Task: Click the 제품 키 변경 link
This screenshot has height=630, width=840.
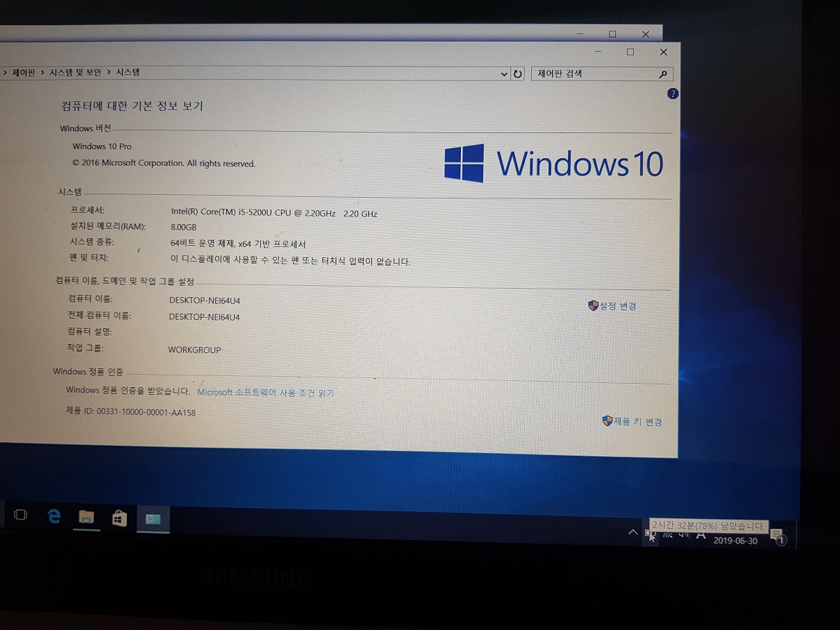Action: point(637,422)
